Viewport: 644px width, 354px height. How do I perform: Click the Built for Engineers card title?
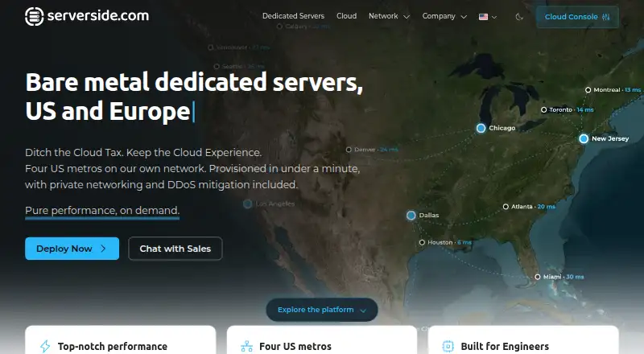click(x=505, y=346)
